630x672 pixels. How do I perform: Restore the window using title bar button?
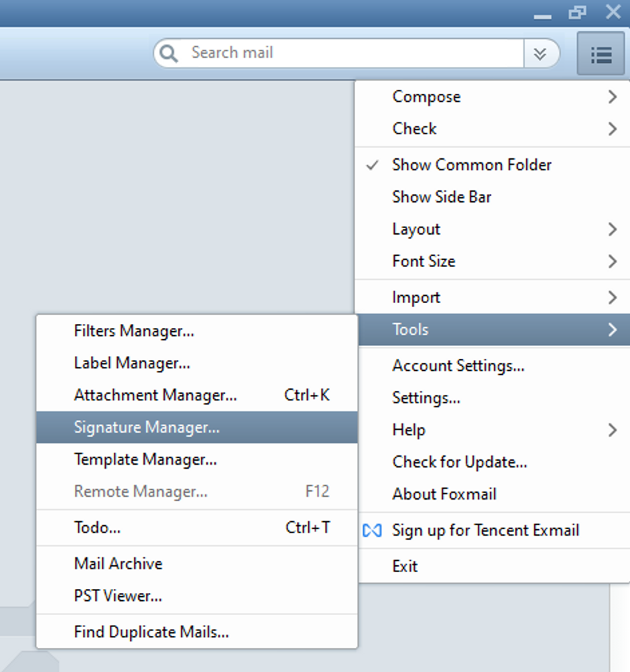click(x=576, y=12)
